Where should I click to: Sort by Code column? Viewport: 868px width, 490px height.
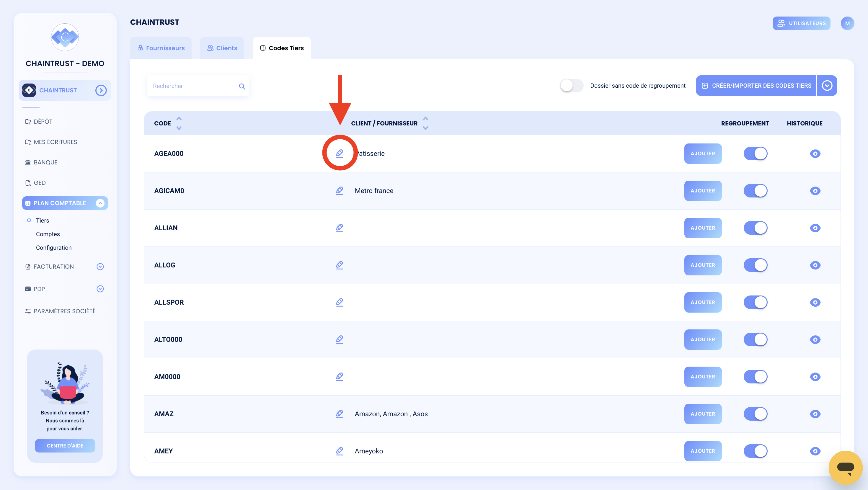(x=179, y=123)
